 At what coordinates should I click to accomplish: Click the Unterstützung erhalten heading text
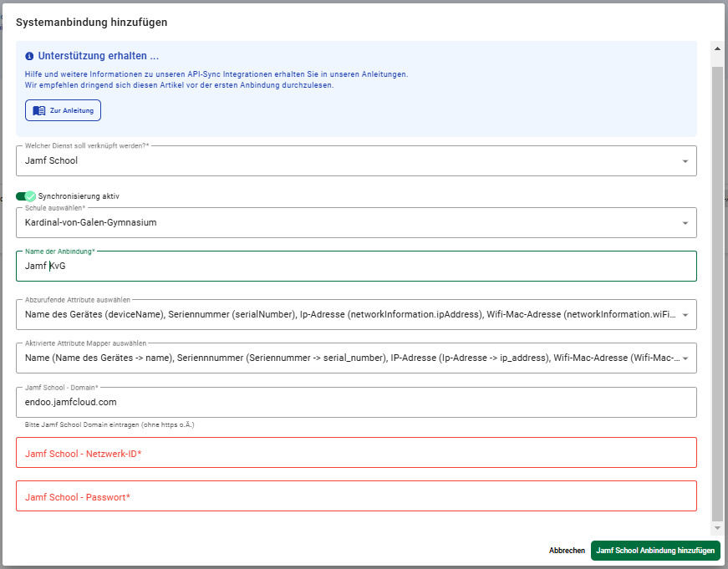(x=99, y=56)
